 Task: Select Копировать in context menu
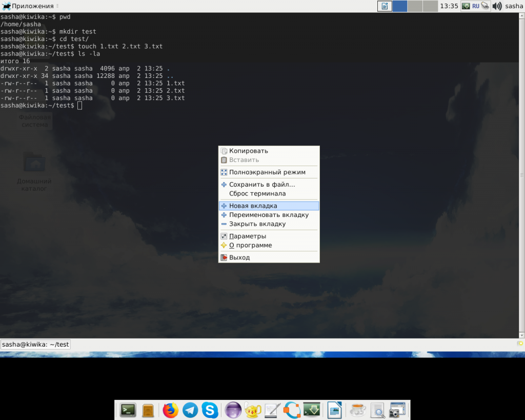click(x=249, y=151)
